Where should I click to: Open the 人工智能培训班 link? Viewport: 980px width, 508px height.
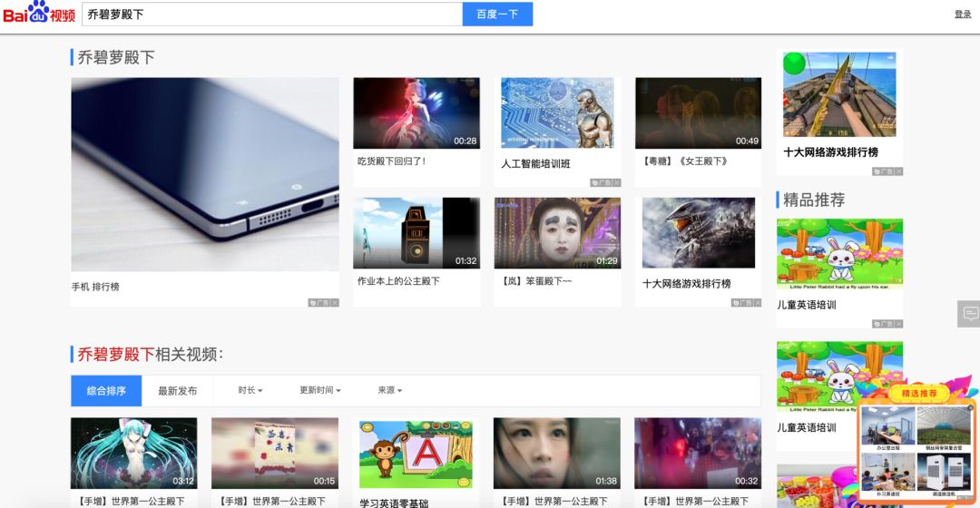tap(535, 163)
